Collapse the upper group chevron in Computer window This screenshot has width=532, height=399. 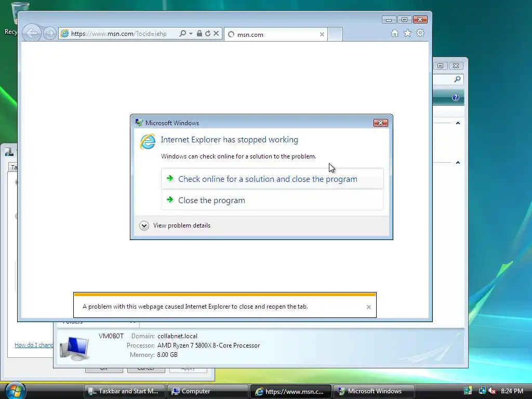458,123
